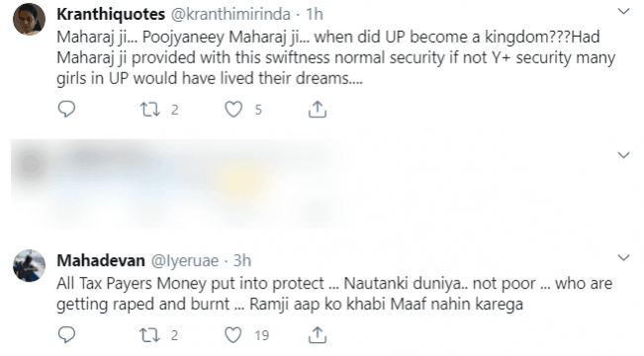Screen dimensions: 644x356
Task: Open the blurred tweet's options chevron
Action: pyautogui.click(x=624, y=155)
